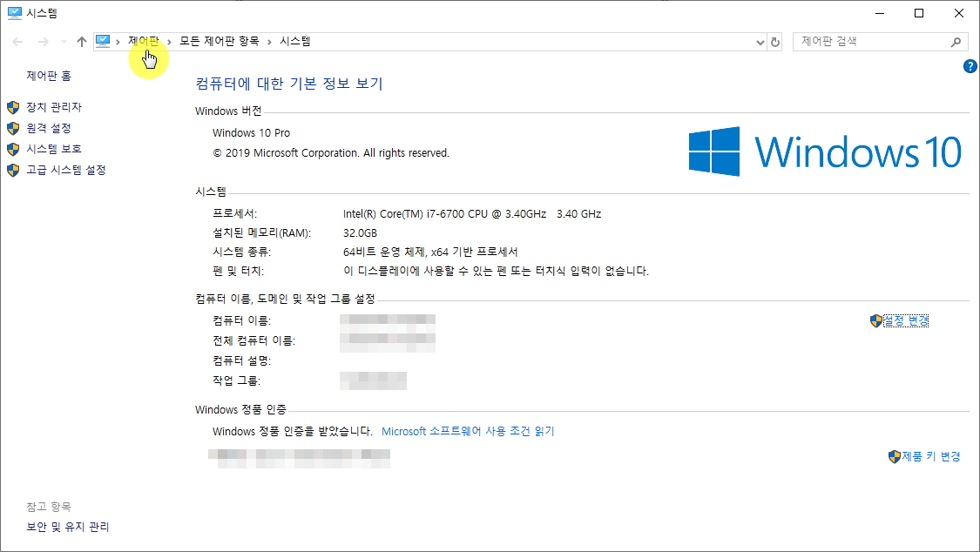Minimize the 시스템 window
The height and width of the screenshot is (552, 980).
[880, 13]
